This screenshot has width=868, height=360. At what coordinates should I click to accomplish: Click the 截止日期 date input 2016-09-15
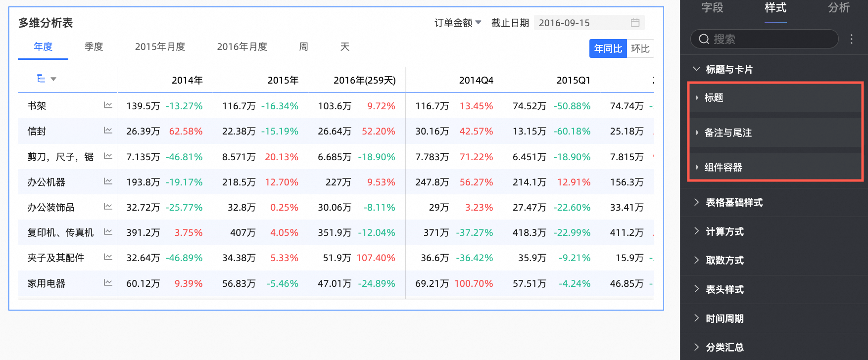click(589, 23)
